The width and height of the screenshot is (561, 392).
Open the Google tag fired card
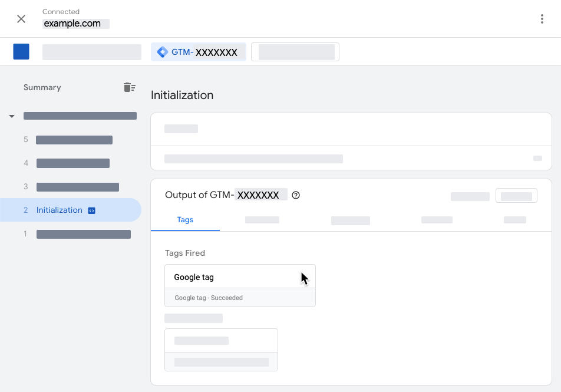click(240, 286)
